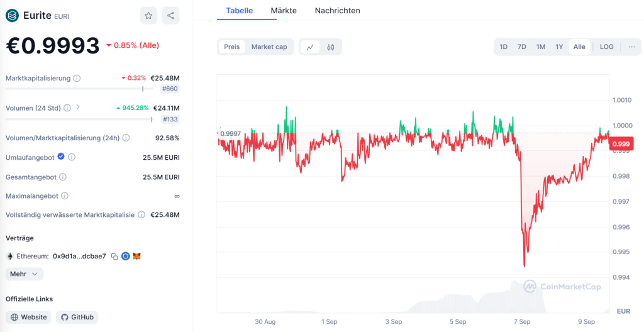Open the Tabelle tab

pos(240,11)
